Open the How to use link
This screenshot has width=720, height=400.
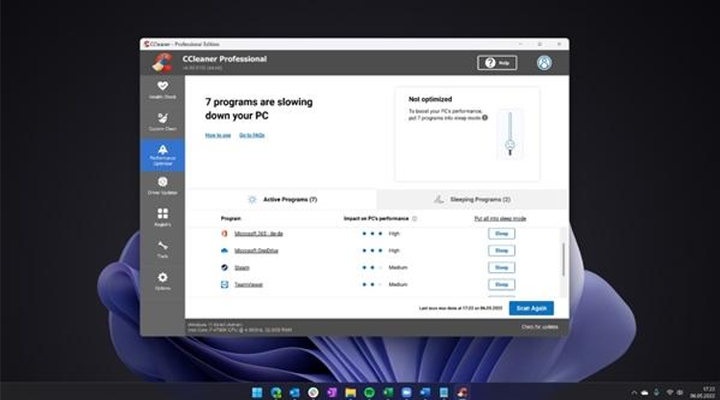tap(218, 135)
